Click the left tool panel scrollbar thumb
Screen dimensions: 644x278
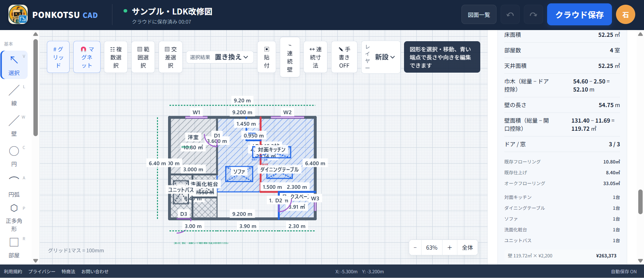coord(35,88)
